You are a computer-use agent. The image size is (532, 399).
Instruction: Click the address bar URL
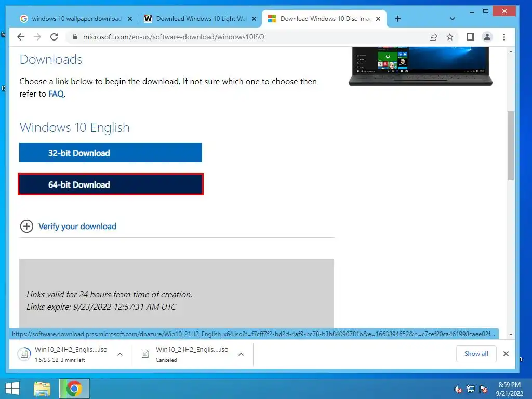click(x=174, y=37)
